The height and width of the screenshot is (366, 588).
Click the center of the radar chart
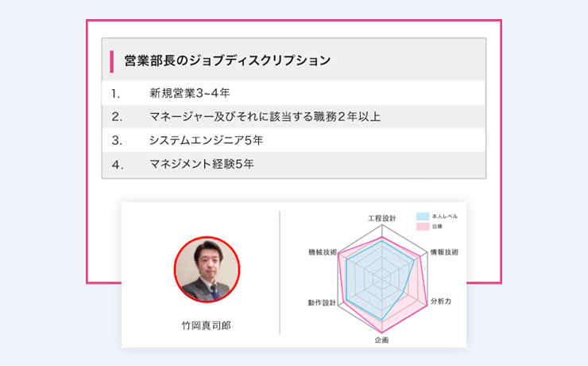click(x=382, y=279)
